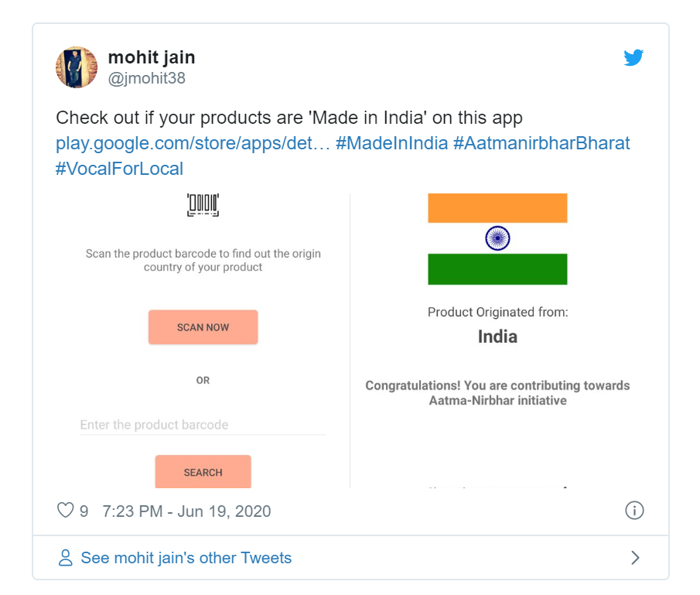Click the @jmohit38 handle
This screenshot has height=595, width=700.
147,78
